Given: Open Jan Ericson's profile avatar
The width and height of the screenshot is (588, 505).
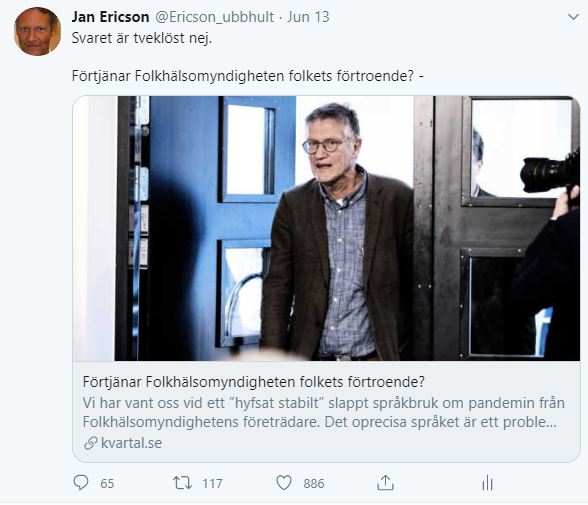Looking at the screenshot, I should [x=38, y=31].
